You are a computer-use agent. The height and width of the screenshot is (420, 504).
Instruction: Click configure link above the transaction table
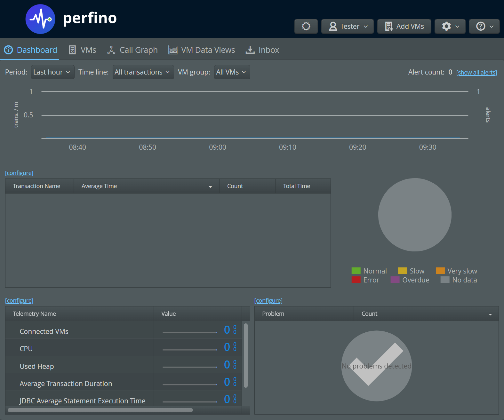(19, 173)
